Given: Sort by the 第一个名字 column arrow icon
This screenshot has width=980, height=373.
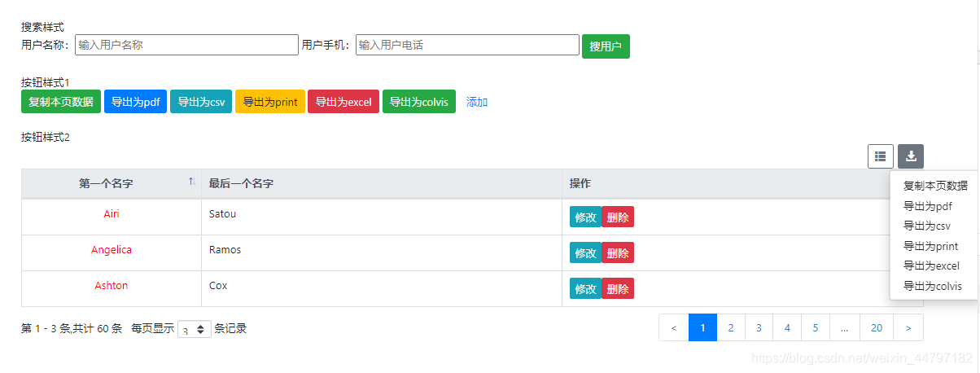Looking at the screenshot, I should [x=192, y=182].
